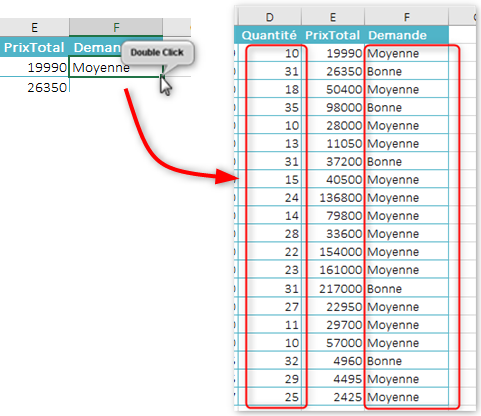Select the 29700 PrixTotal cell
481x416 pixels.
pyautogui.click(x=333, y=324)
